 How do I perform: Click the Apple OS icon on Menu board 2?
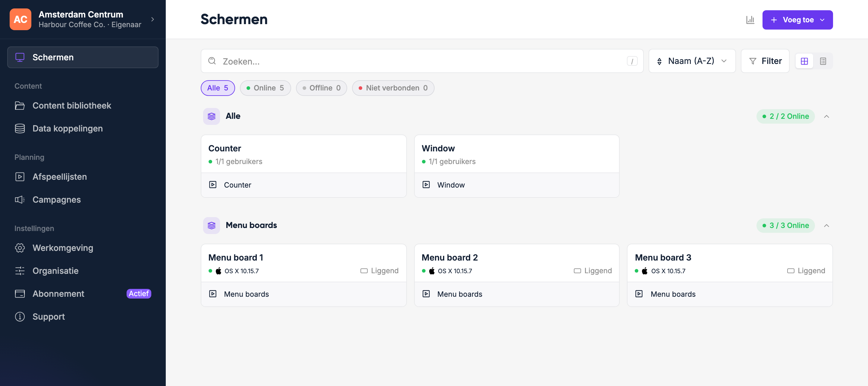click(432, 271)
